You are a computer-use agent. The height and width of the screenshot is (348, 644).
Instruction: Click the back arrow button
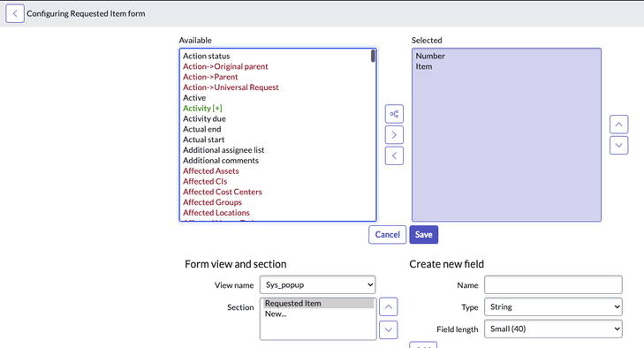[x=15, y=13]
